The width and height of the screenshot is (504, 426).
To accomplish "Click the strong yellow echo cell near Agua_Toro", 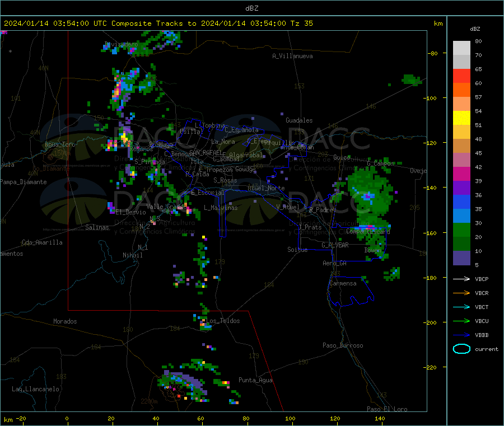I will coord(124,137).
